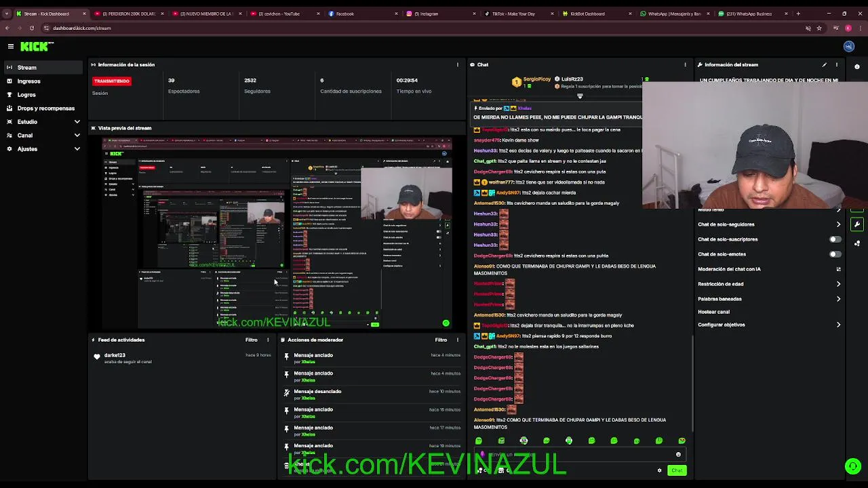
Task: Toggle Chat de solo-emotes switch
Action: 835,254
